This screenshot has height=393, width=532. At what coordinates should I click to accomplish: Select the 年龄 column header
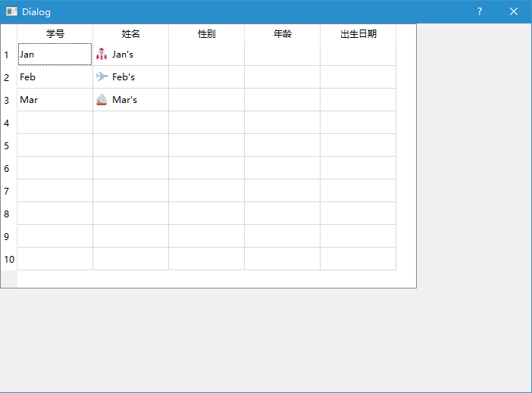coord(282,33)
